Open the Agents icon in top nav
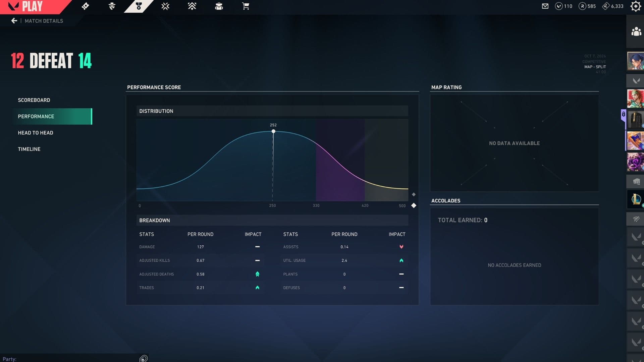Screen dimensions: 644x362 (x=112, y=6)
